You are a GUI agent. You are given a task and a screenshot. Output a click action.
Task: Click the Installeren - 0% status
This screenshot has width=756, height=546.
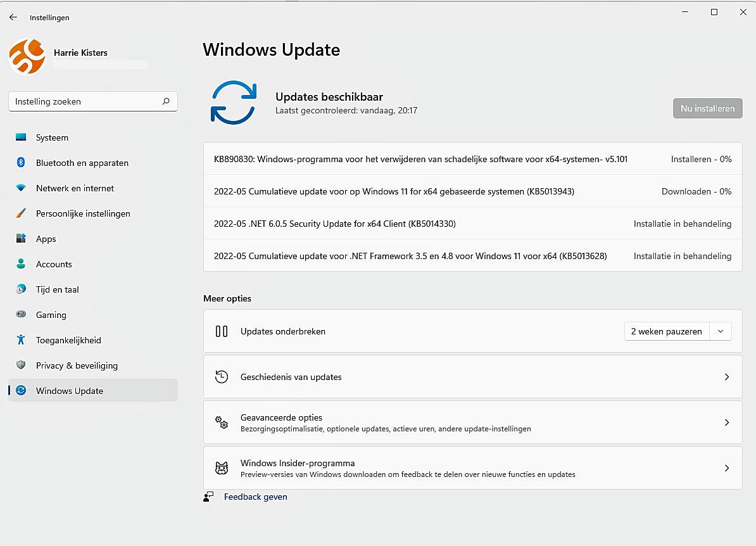coord(701,159)
